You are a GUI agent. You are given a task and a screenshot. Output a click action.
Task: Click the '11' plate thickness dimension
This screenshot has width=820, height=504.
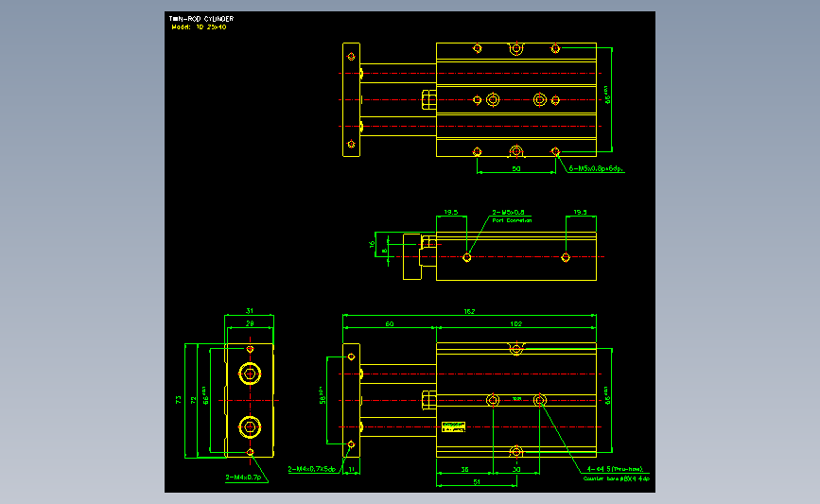pos(352,470)
